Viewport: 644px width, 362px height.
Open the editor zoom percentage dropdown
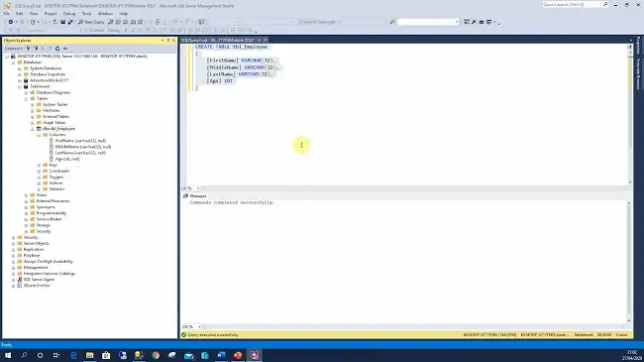[198, 188]
